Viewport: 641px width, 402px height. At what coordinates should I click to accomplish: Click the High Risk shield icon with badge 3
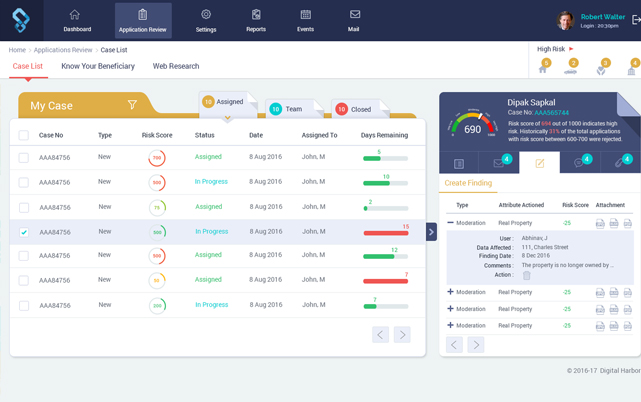(x=601, y=71)
